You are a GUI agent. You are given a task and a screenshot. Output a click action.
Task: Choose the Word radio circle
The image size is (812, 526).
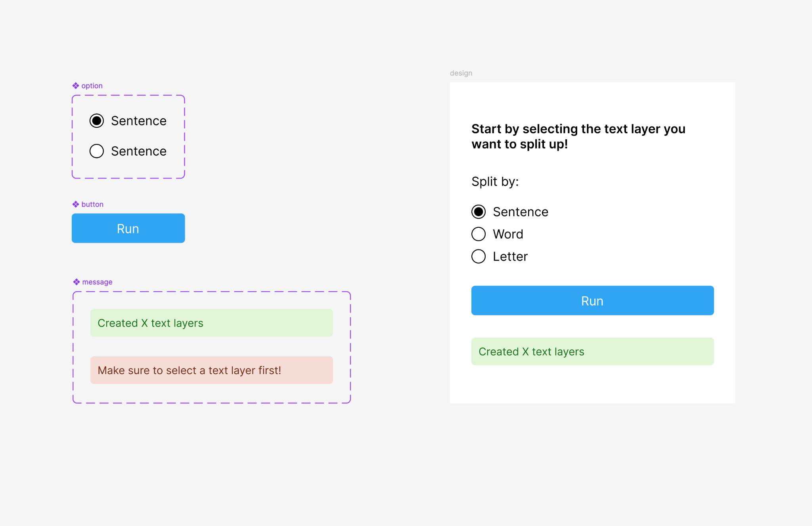point(479,234)
